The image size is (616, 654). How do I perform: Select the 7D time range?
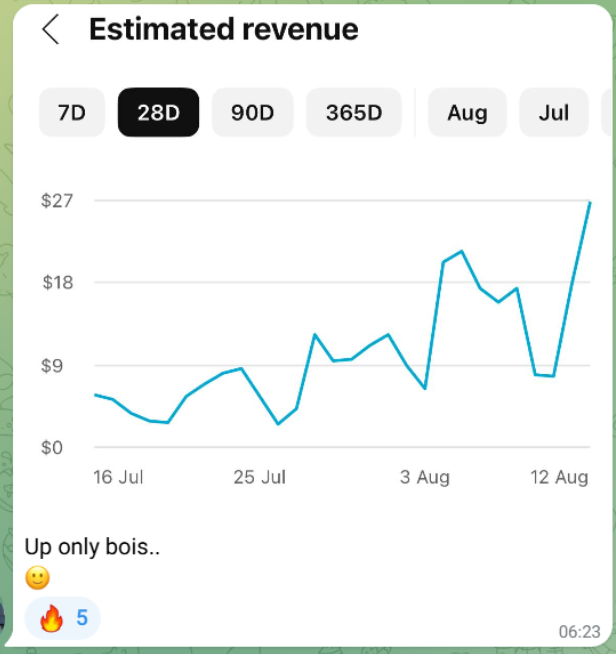click(71, 112)
